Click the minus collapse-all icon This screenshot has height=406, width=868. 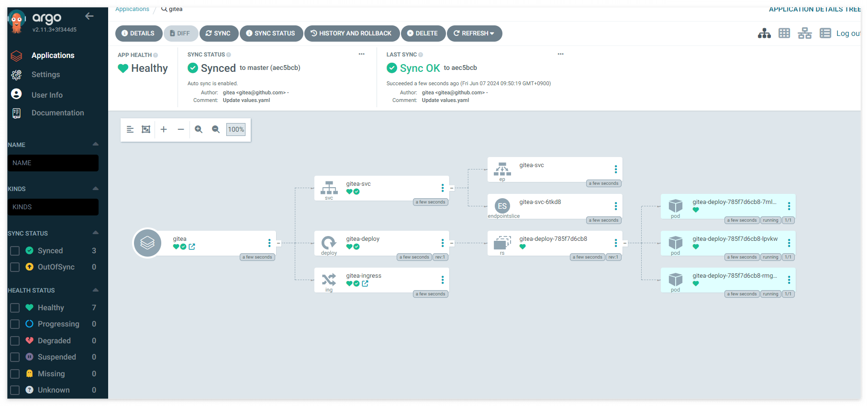181,129
